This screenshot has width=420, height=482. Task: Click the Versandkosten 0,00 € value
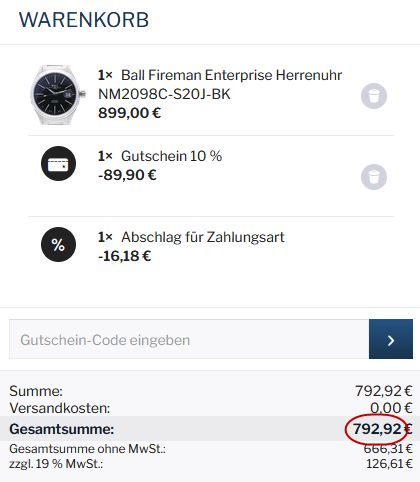coord(391,408)
